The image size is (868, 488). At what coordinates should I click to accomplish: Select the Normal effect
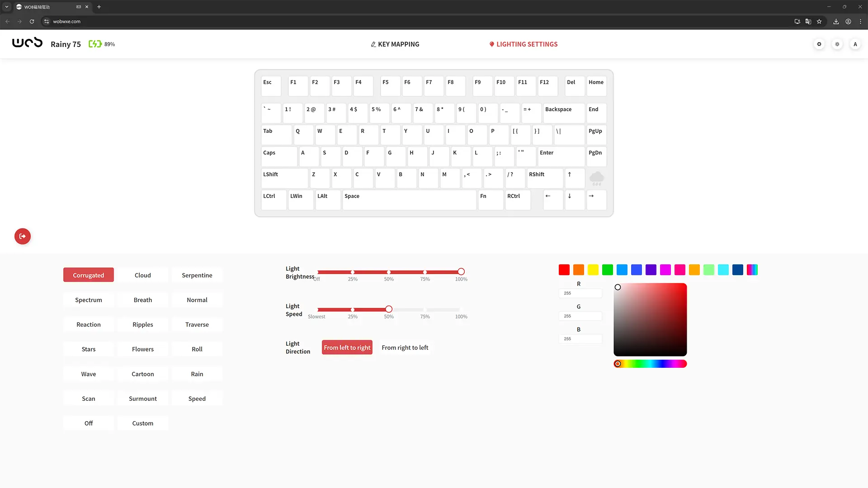(197, 300)
